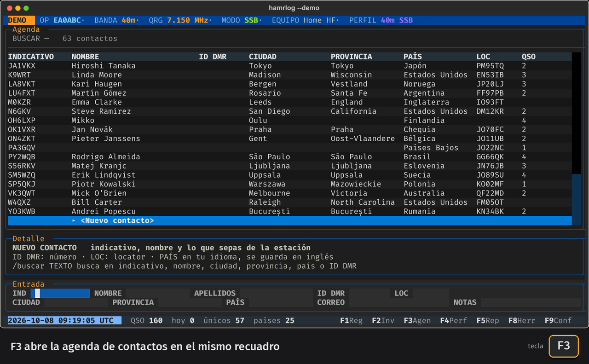This screenshot has height=364, width=589.
Task: Open profiles with F4Perf label
Action: pos(454,320)
